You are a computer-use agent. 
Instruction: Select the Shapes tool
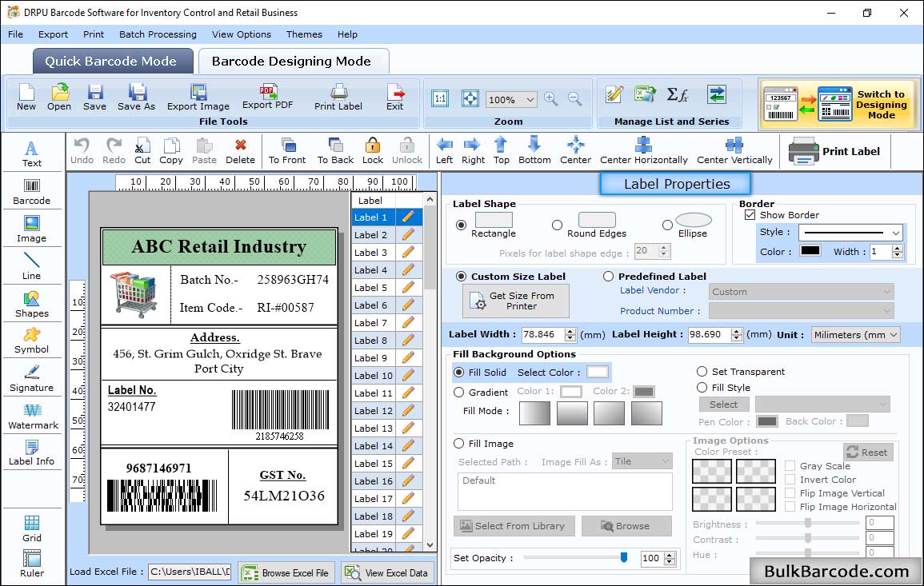[x=32, y=304]
